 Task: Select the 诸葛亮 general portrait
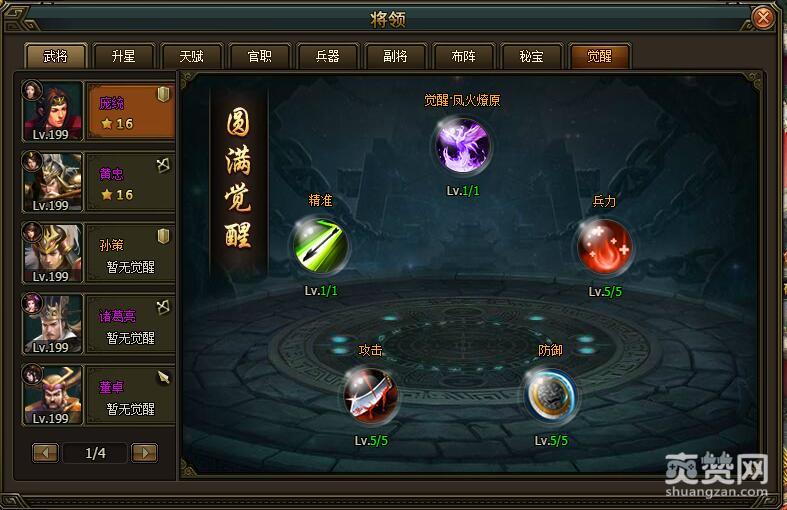click(x=53, y=324)
